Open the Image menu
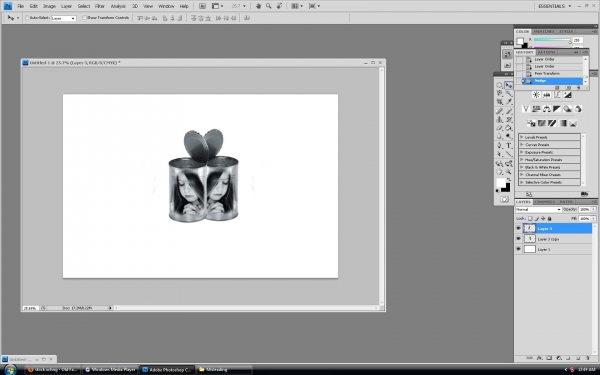Viewport: 600px width, 375px height. tap(49, 6)
